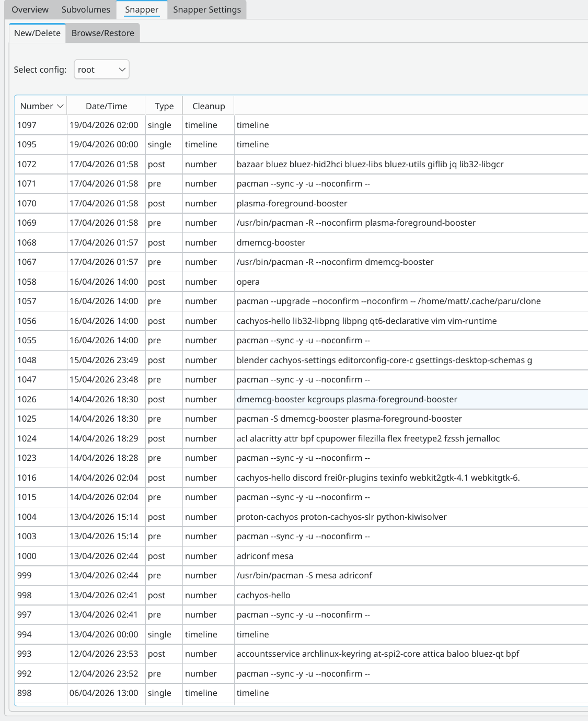The image size is (588, 721).
Task: Select the description starting 'accountsservice archlinux-keyring at-spi2-core'
Action: coord(378,654)
